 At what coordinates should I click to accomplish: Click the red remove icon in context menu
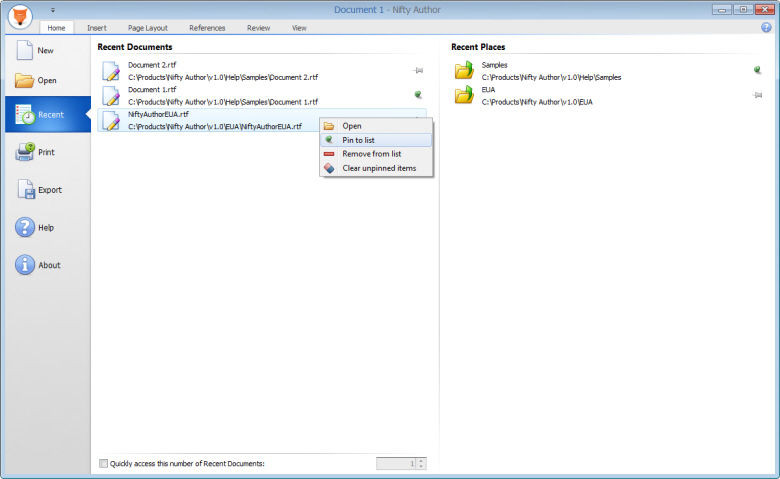(x=329, y=154)
